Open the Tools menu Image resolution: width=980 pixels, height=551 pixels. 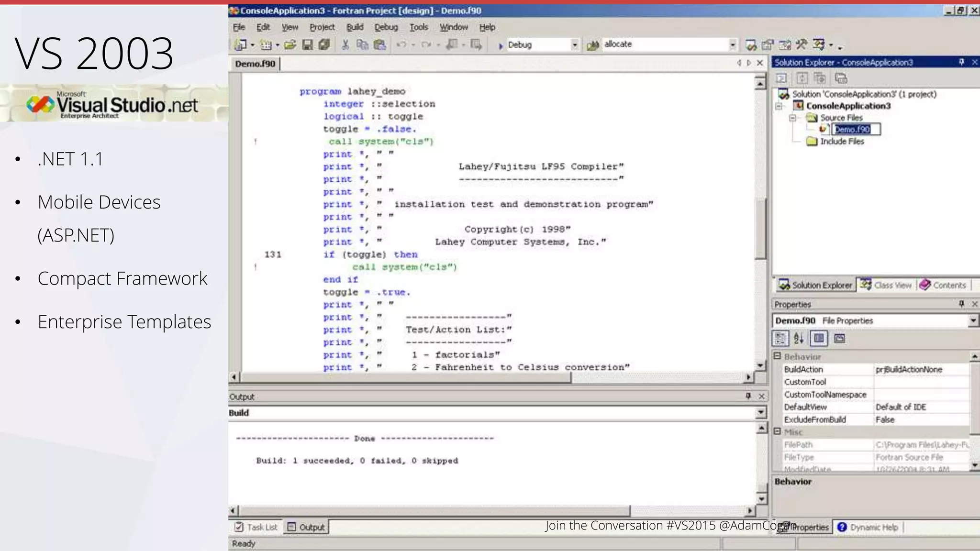click(x=419, y=27)
